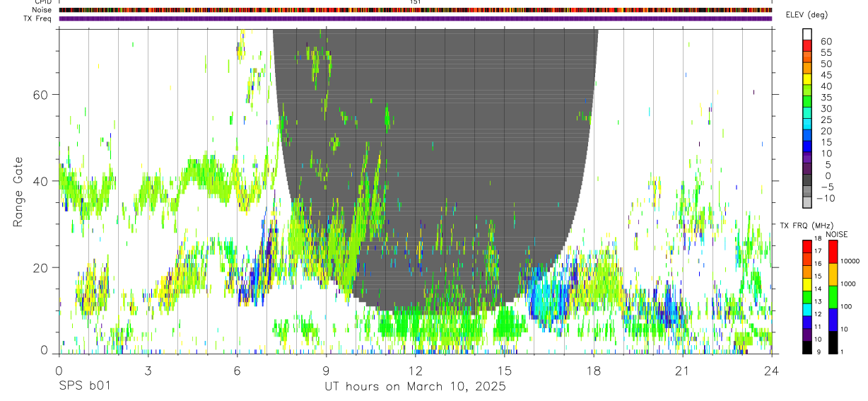Image resolution: width=868 pixels, height=401 pixels.
Task: Click the SPS b01 radar label
Action: click(x=84, y=387)
